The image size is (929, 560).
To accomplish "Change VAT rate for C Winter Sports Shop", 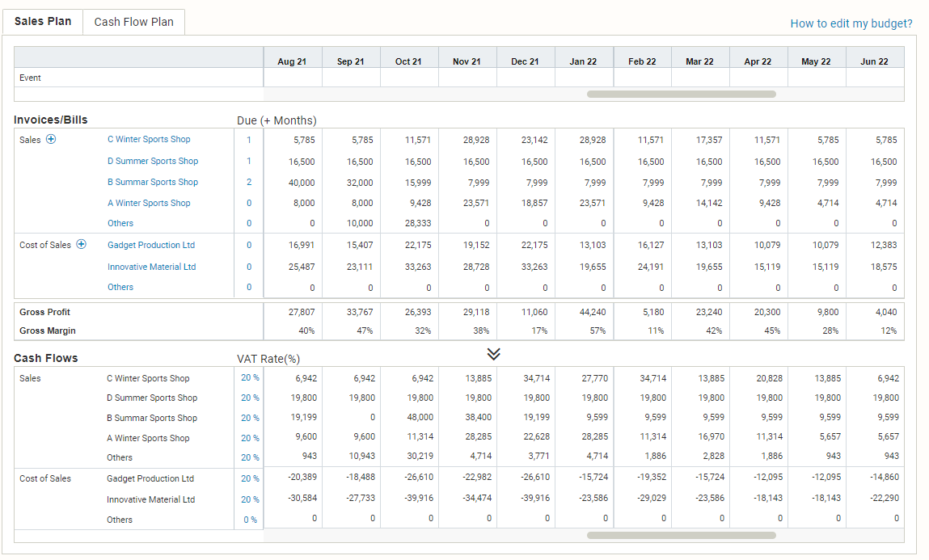I will coord(250,377).
